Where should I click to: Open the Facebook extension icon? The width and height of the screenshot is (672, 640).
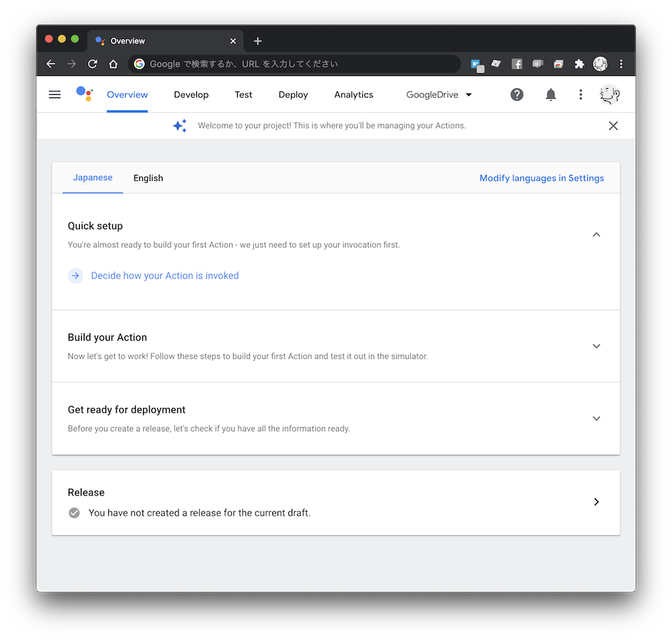(517, 64)
